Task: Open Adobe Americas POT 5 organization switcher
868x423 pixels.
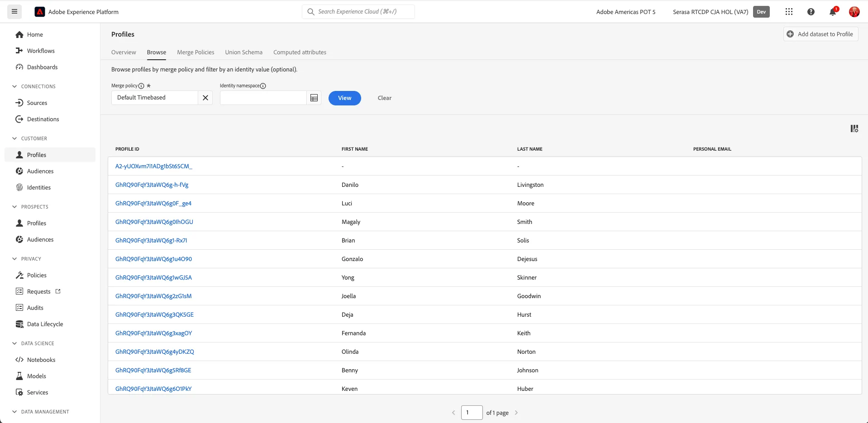Action: click(x=626, y=12)
